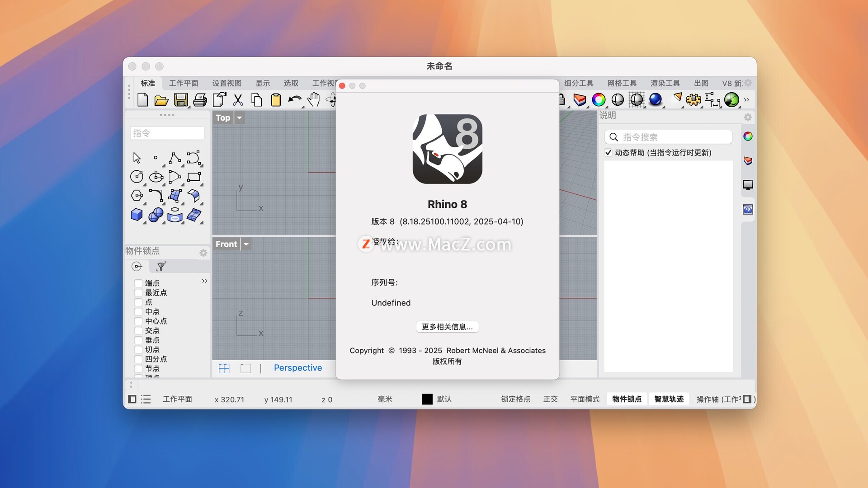
Task: Select the boolean union spheres tool
Action: pyautogui.click(x=156, y=215)
